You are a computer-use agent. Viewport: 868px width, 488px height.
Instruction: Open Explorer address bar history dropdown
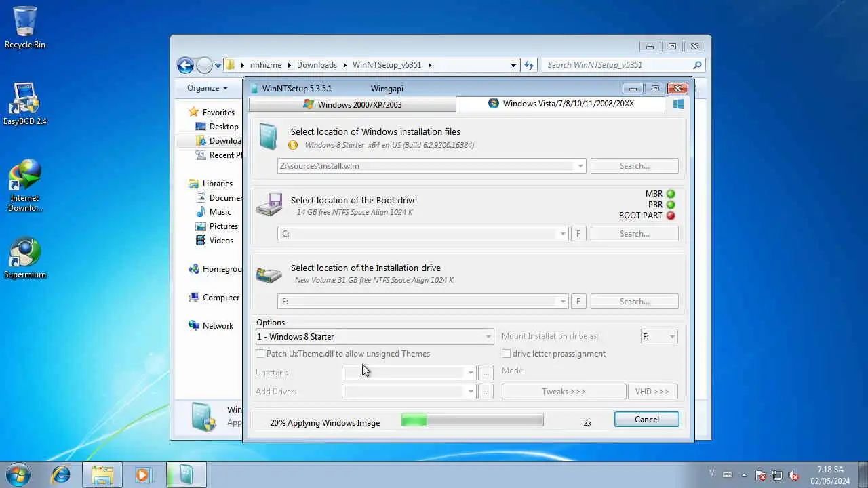click(x=513, y=65)
